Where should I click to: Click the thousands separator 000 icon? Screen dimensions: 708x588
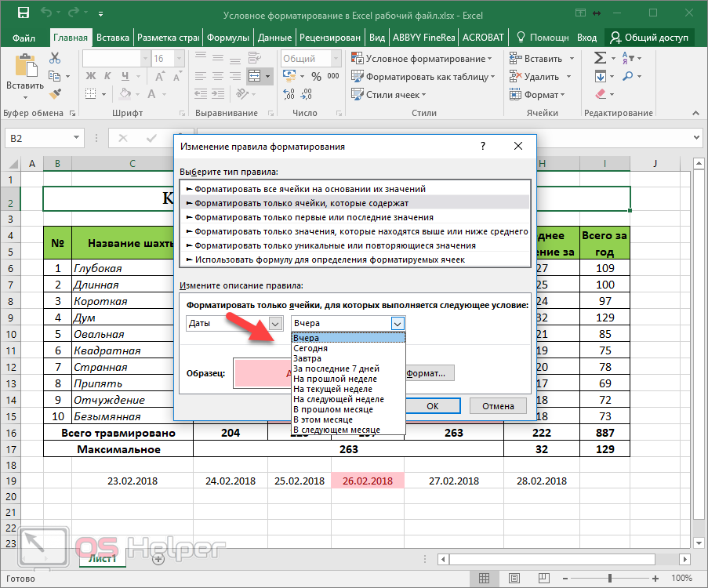(333, 76)
